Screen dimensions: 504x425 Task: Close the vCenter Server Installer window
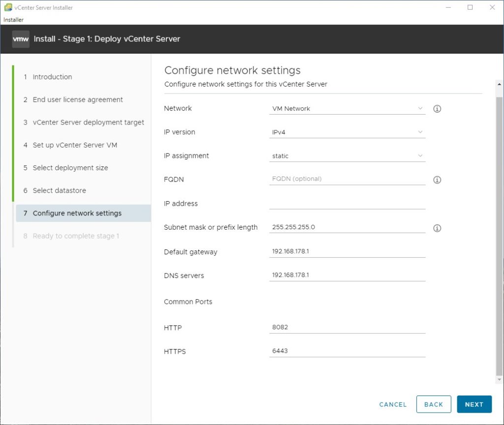(x=492, y=7)
